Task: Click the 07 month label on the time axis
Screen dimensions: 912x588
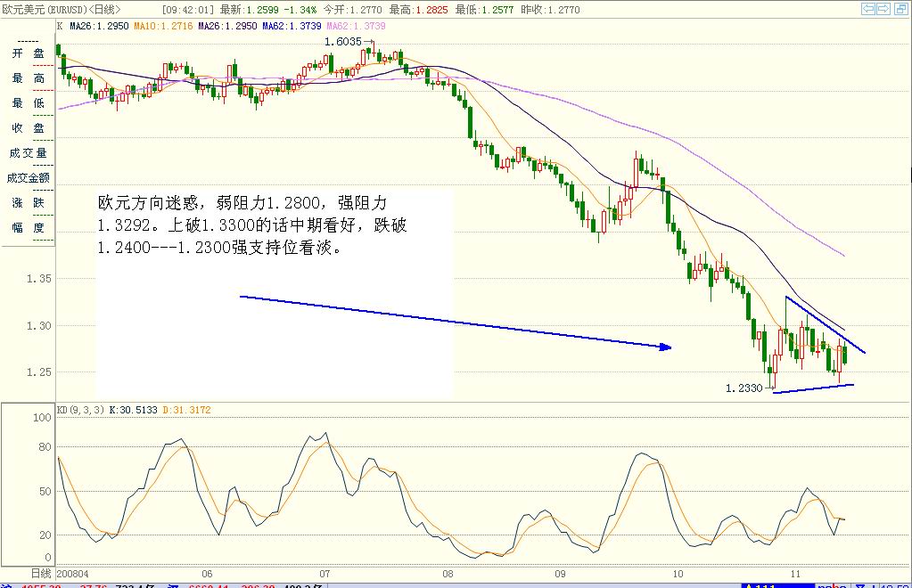Action: (325, 574)
